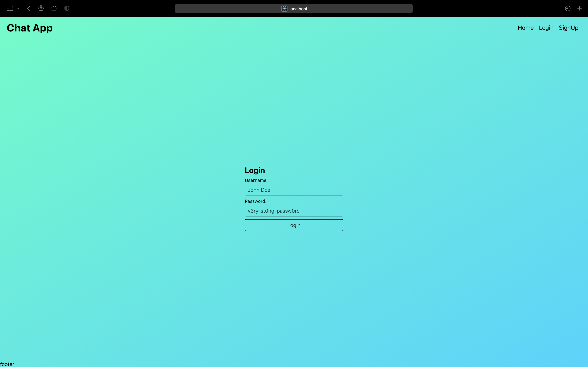The width and height of the screenshot is (588, 367).
Task: Go to the SignUp page link
Action: 568,28
